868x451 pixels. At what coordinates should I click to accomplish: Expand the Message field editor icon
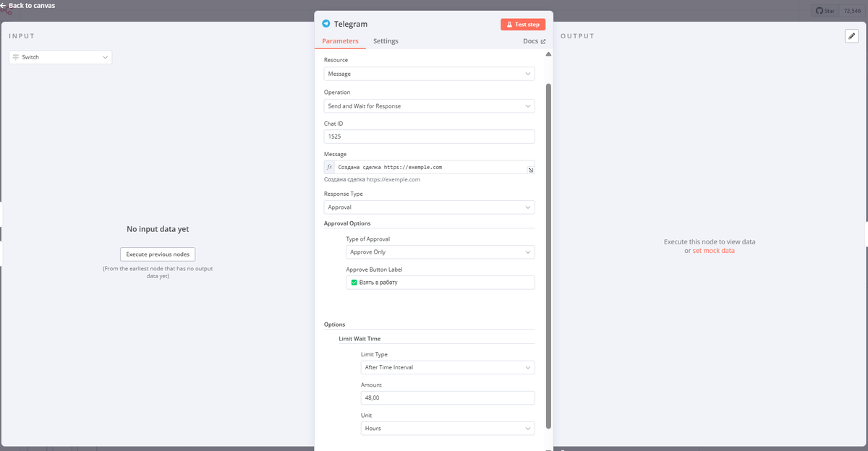(x=529, y=170)
